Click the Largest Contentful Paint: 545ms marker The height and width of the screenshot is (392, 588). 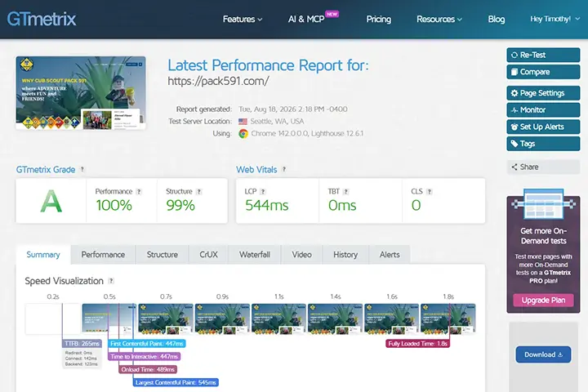pyautogui.click(x=176, y=382)
